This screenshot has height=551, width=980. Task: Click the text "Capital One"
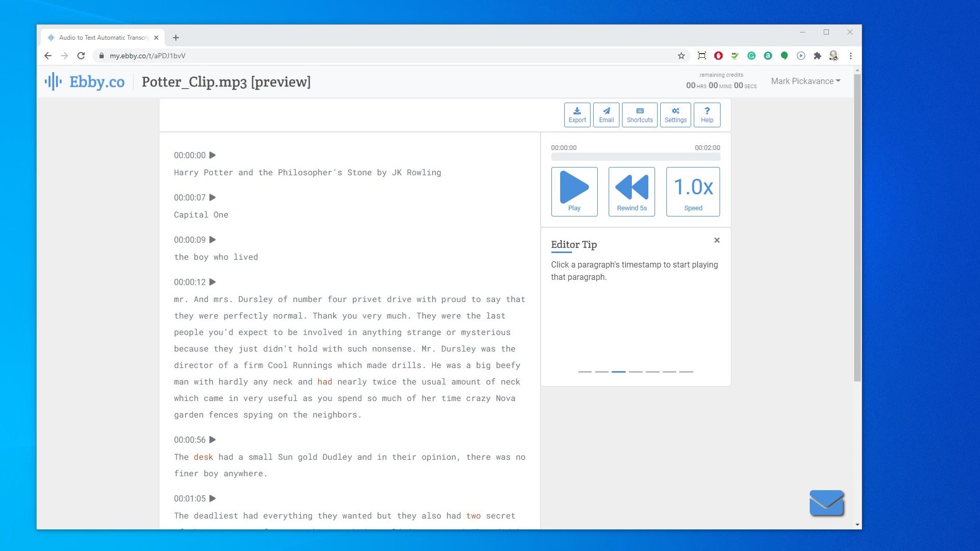[x=201, y=215]
